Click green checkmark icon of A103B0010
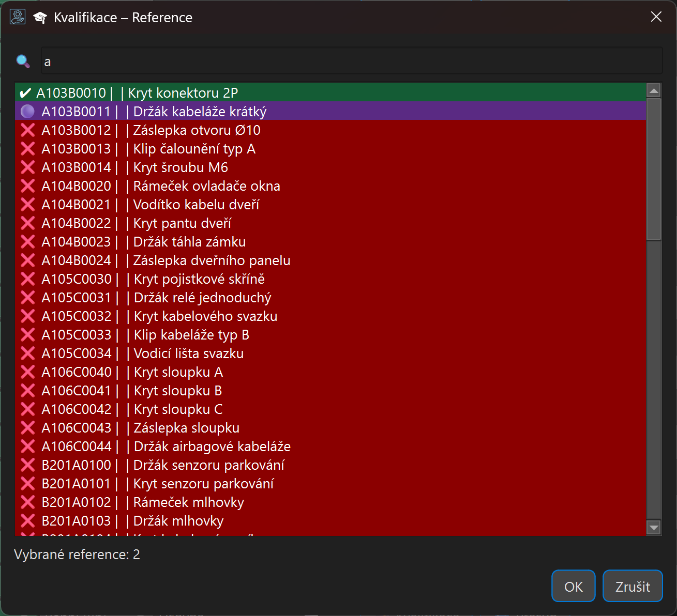 click(25, 93)
